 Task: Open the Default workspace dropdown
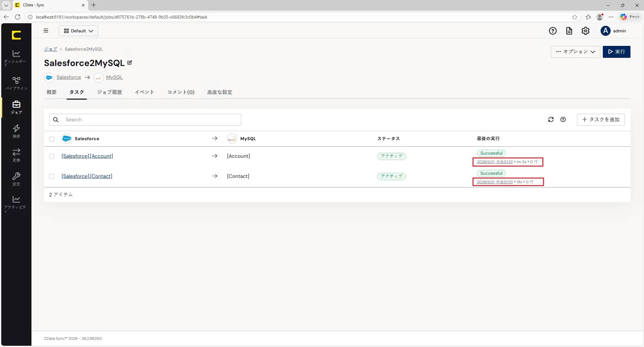(x=78, y=31)
